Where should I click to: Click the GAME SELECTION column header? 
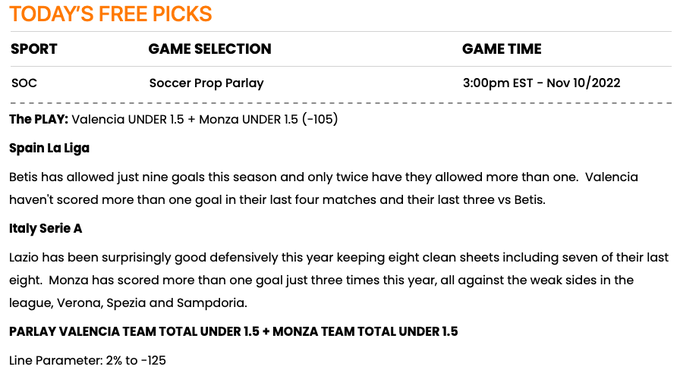click(210, 49)
